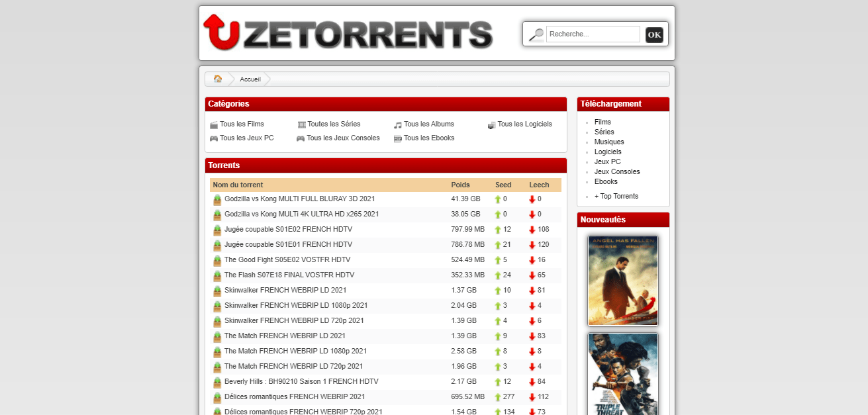Open the + Top Torrents link
Screen dimensions: 868x415
[x=616, y=196]
